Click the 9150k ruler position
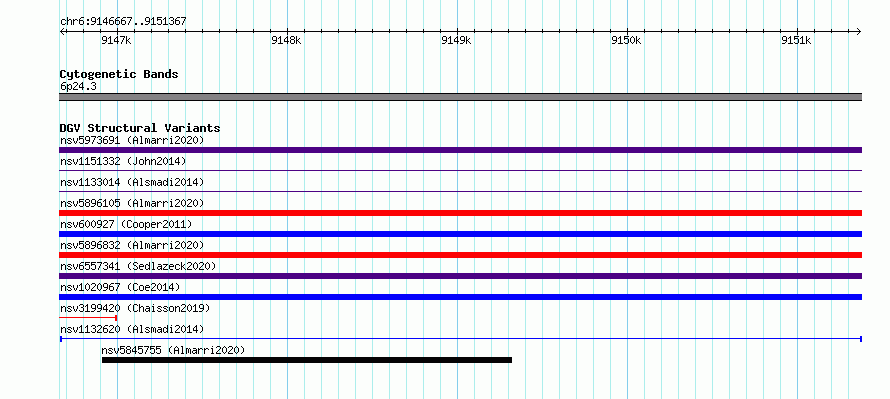890x399 pixels. (626, 40)
